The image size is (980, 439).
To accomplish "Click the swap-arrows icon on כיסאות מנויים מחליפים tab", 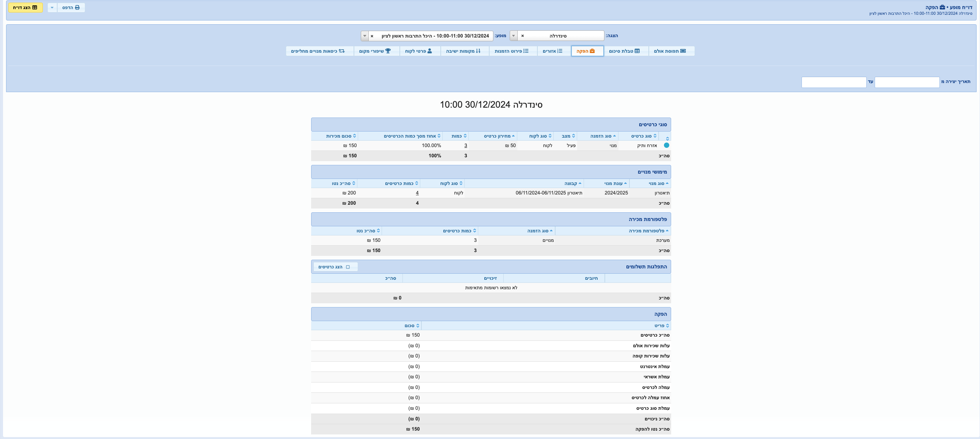I will tap(341, 51).
